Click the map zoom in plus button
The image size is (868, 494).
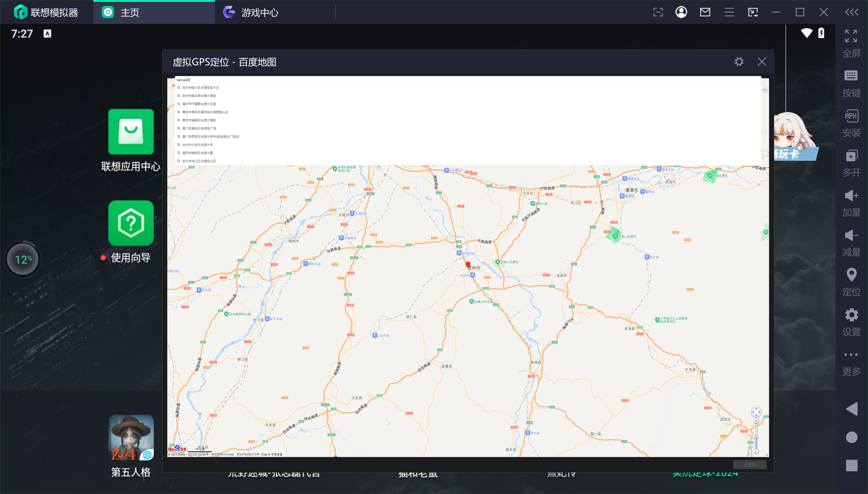(756, 421)
